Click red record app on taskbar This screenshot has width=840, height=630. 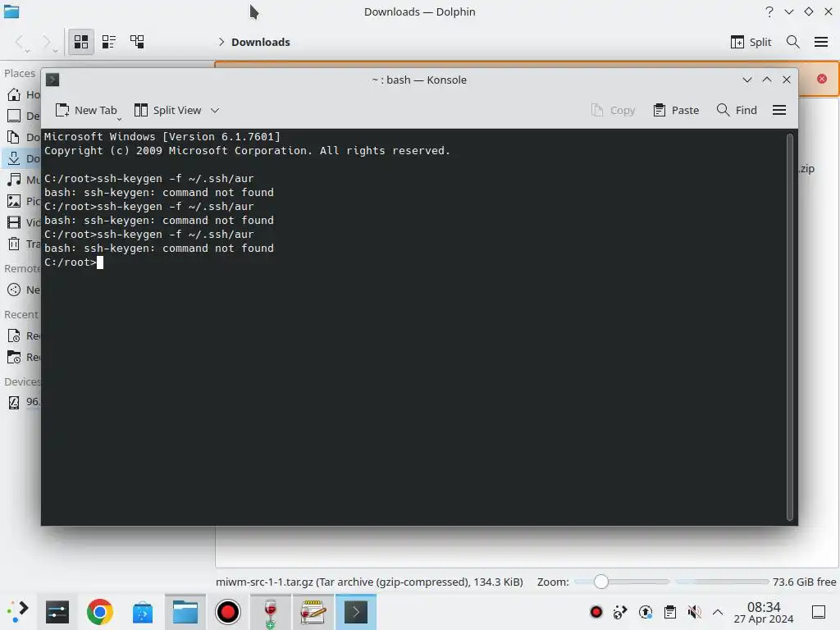tap(228, 612)
